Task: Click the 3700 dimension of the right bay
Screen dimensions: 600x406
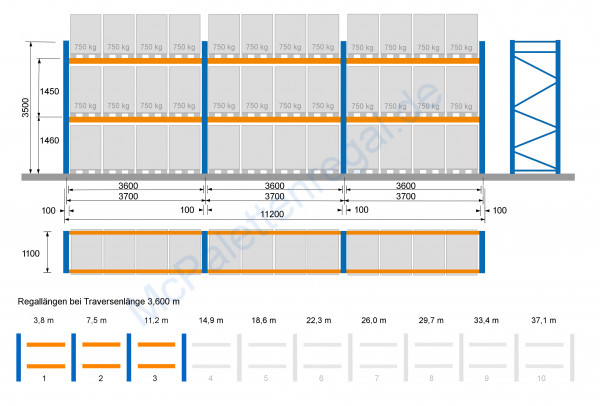Action: 406,196
